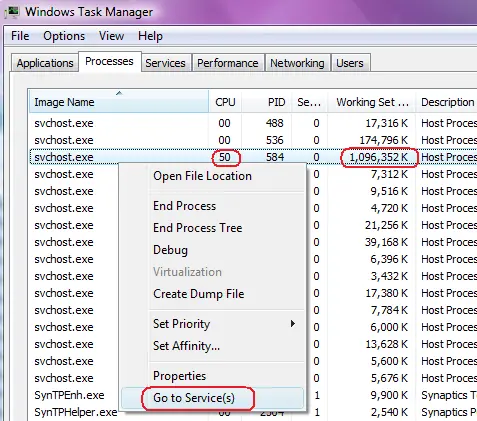Sort processes by CPU column header
The width and height of the screenshot is (477, 421).
[x=225, y=102]
